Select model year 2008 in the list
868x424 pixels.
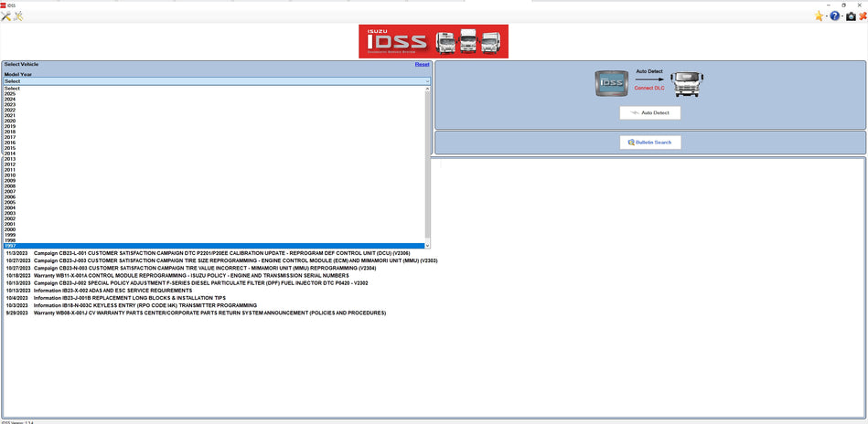[10, 186]
